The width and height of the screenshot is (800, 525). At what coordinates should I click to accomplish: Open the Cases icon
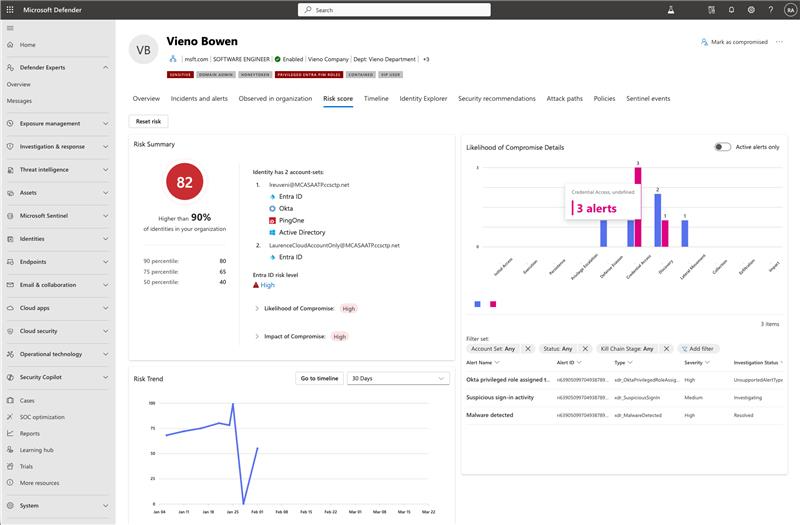click(10, 401)
